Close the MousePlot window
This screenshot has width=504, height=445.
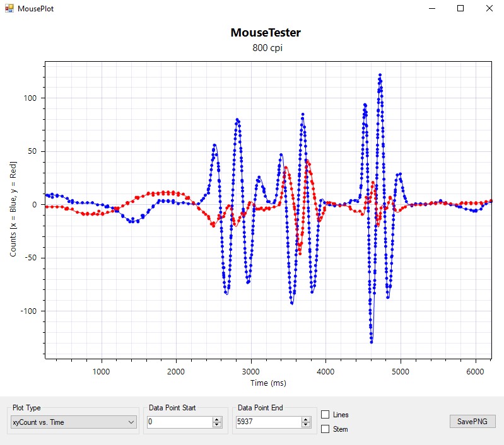click(x=489, y=9)
